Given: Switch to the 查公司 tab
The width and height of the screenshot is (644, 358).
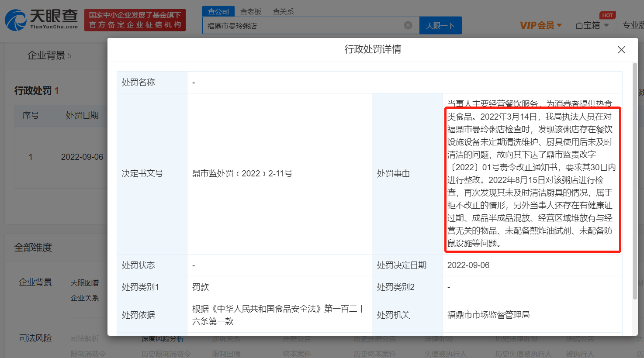Looking at the screenshot, I should coord(218,11).
